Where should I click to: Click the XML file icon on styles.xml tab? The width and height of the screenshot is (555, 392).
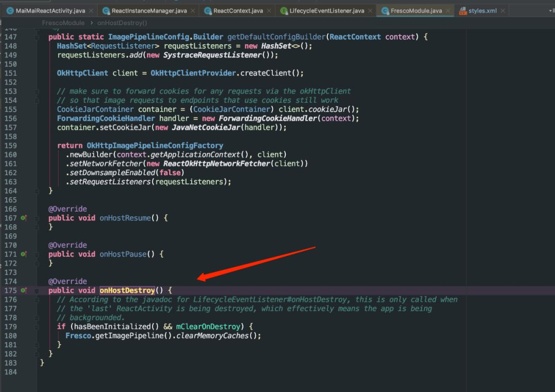click(462, 11)
